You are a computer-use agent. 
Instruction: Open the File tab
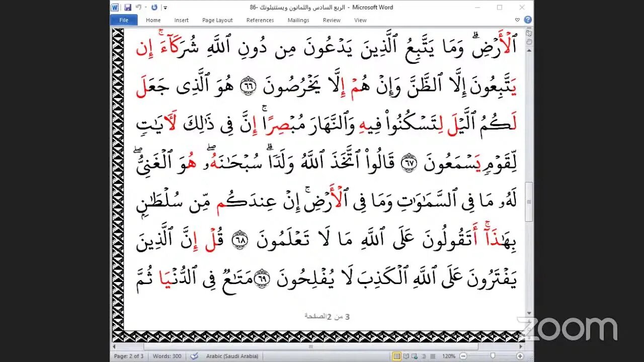click(124, 20)
